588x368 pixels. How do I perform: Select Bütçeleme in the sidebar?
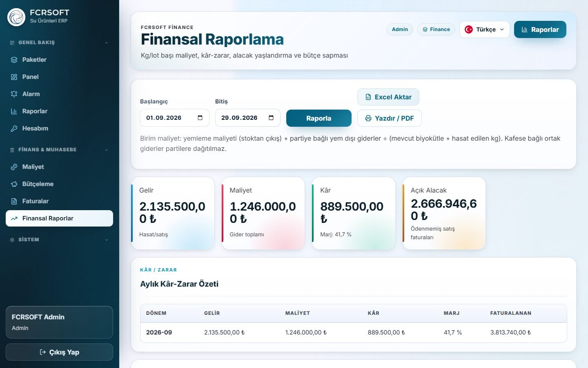59,184
